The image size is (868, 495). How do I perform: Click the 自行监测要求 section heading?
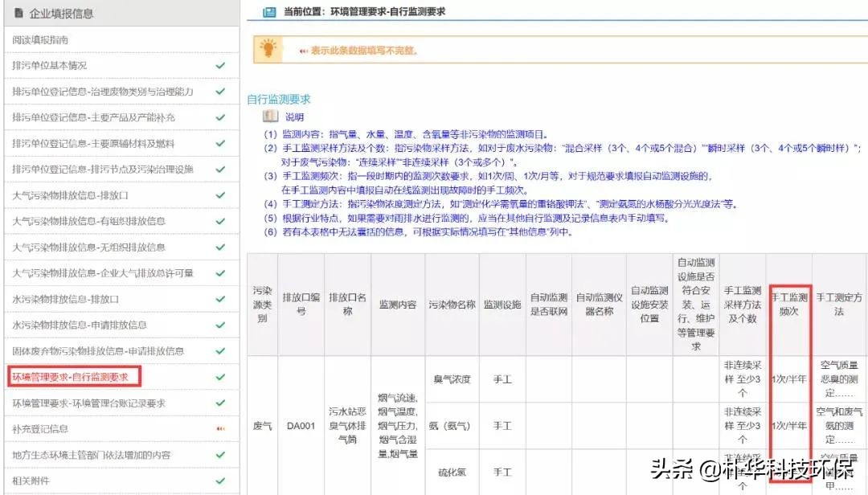pos(278,100)
